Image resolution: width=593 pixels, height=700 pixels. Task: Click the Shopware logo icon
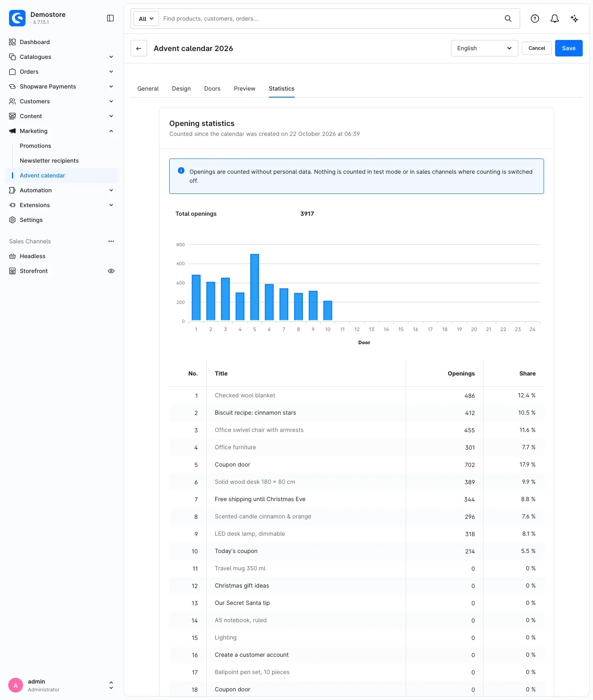(x=17, y=18)
